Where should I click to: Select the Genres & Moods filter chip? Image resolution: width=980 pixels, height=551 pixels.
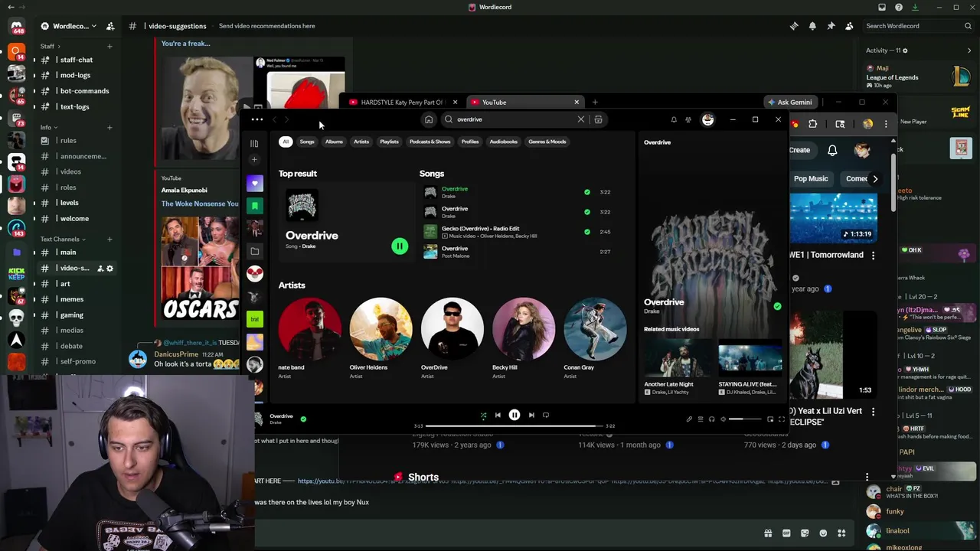coord(547,142)
